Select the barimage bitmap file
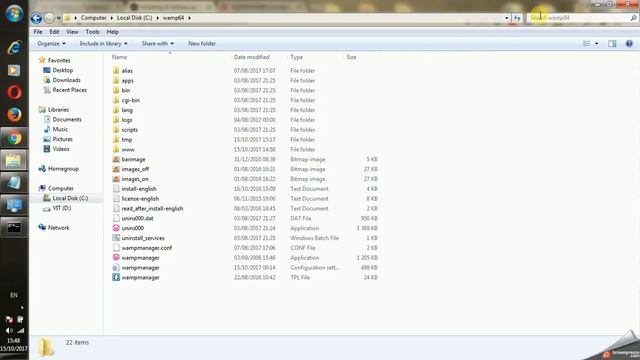Screen dimensions: 640x360 point(133,159)
